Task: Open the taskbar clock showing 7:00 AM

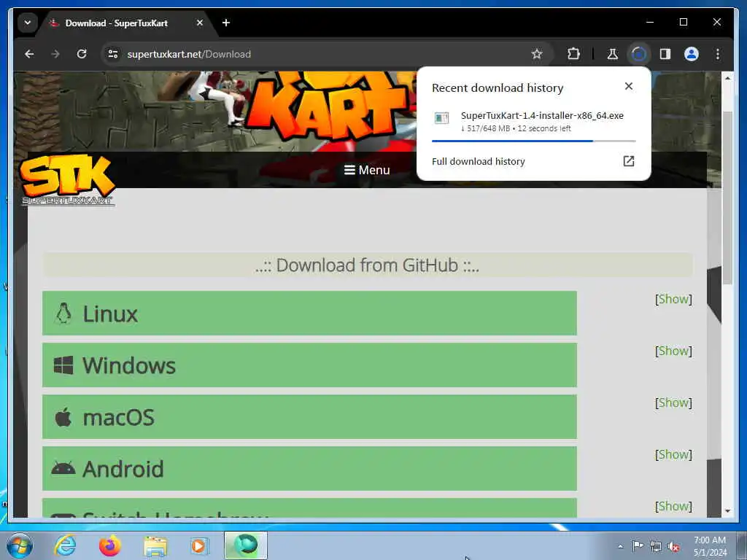Action: [x=710, y=546]
